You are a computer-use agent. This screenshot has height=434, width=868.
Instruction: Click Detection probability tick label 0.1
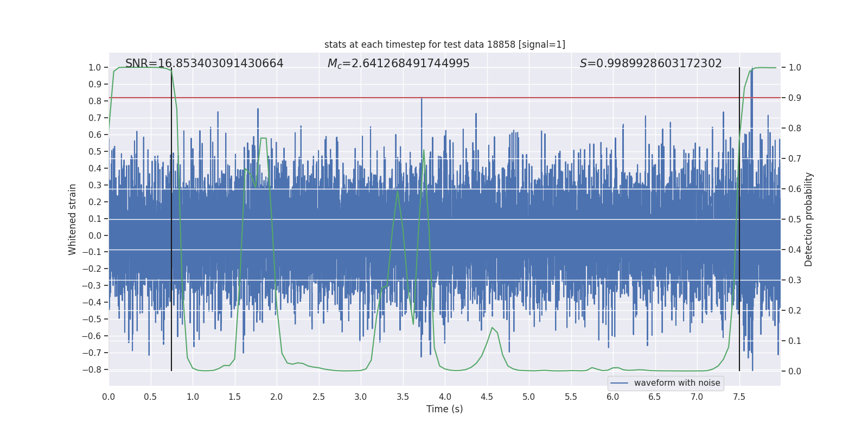(x=795, y=341)
